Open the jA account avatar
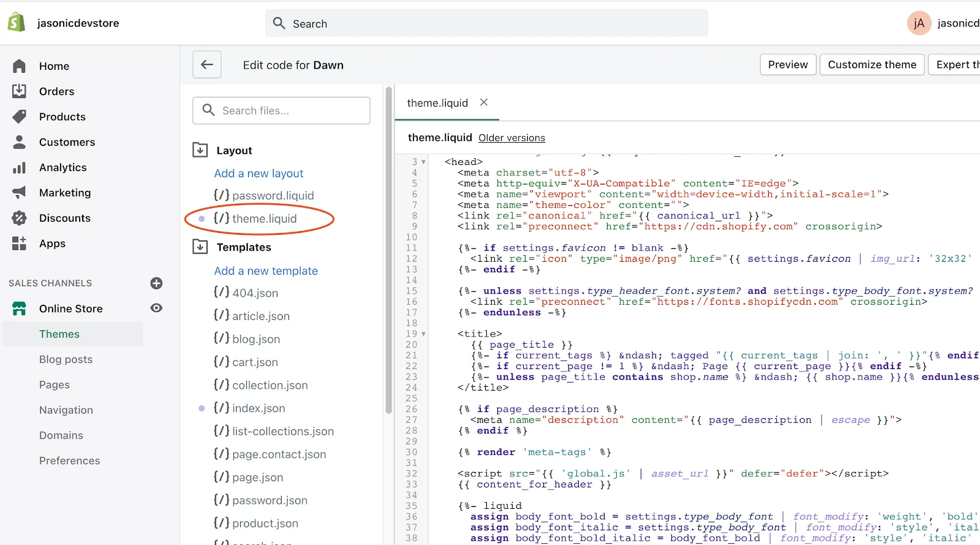 coord(919,23)
